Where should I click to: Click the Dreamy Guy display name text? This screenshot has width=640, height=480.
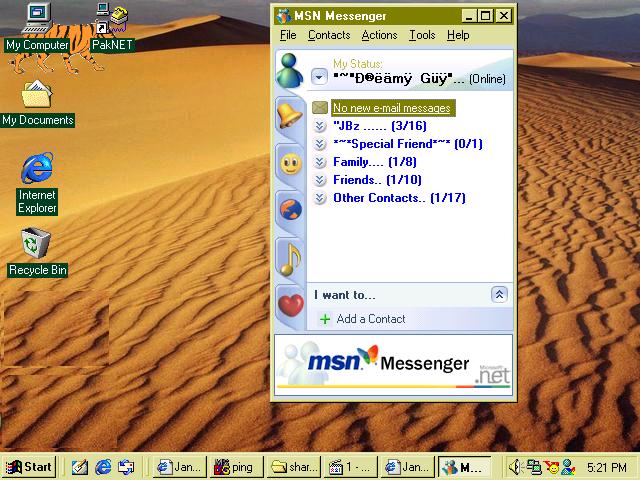[x=398, y=78]
